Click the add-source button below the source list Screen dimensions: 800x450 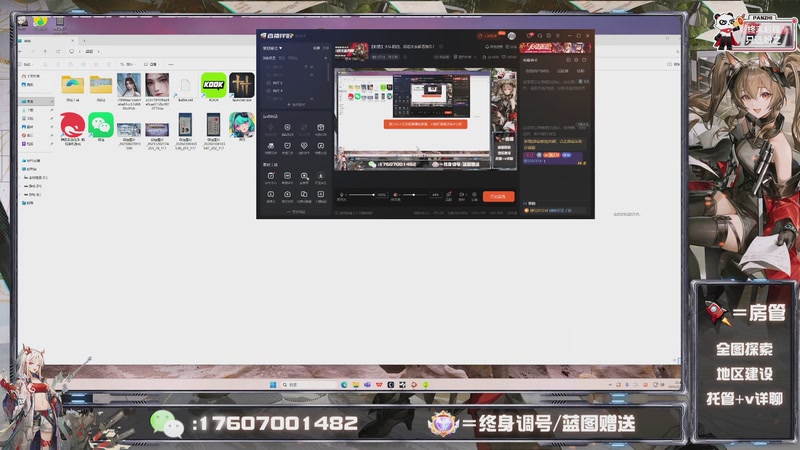click(296, 104)
